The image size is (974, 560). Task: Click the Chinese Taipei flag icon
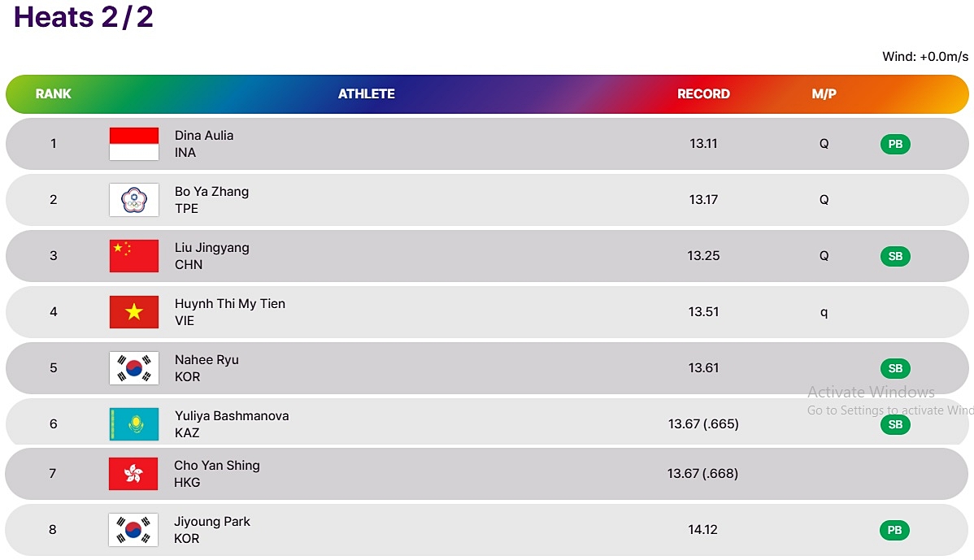(x=134, y=200)
